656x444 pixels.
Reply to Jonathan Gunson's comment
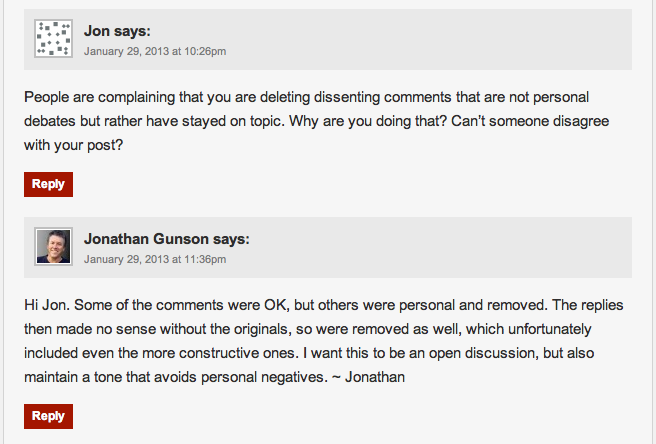click(48, 416)
